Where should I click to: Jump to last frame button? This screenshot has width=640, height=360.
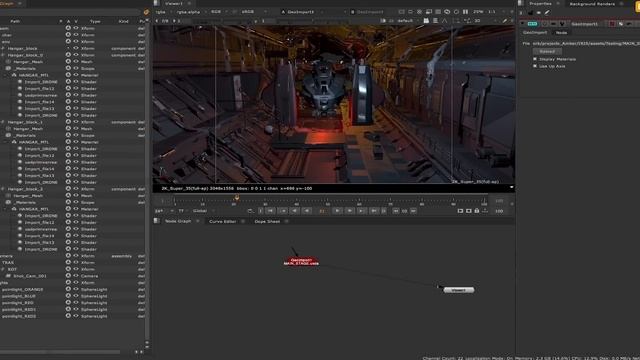373,211
